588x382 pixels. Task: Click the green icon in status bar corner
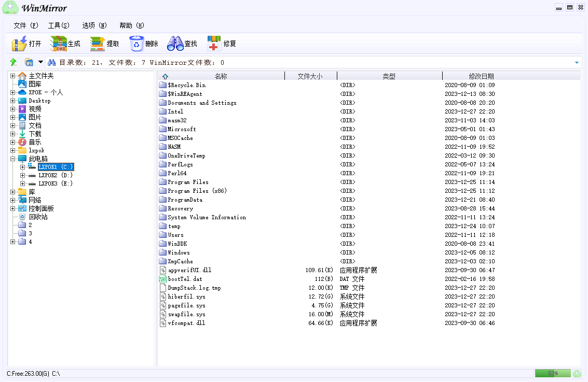click(x=577, y=373)
